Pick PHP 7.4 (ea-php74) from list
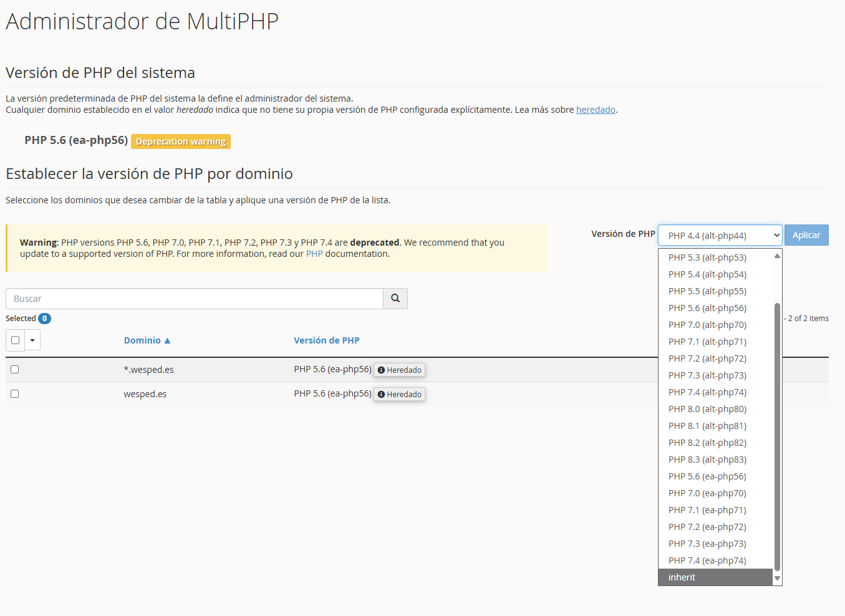The width and height of the screenshot is (845, 616). click(x=707, y=561)
